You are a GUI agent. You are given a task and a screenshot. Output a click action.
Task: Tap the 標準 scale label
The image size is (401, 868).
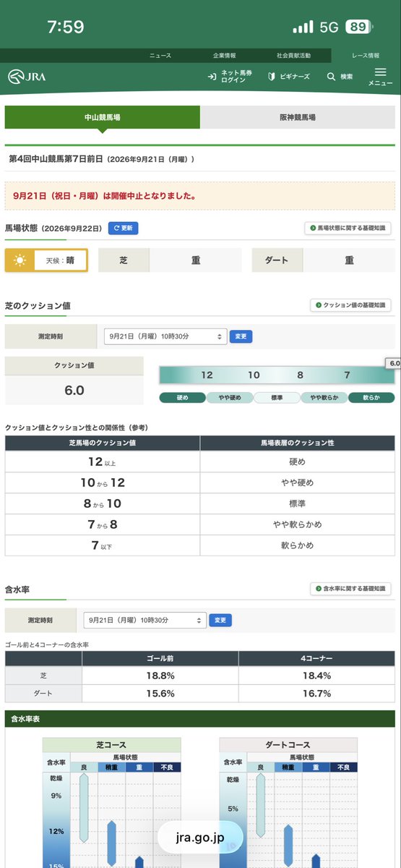(x=277, y=398)
